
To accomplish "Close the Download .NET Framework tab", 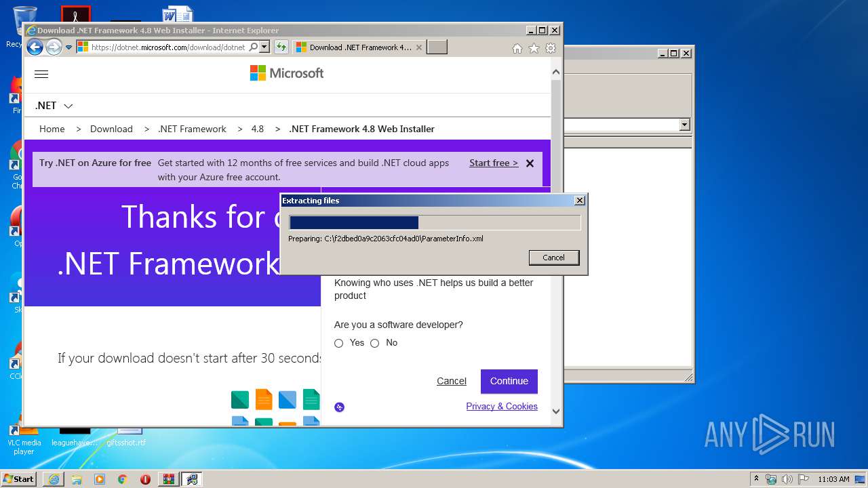I will [419, 47].
